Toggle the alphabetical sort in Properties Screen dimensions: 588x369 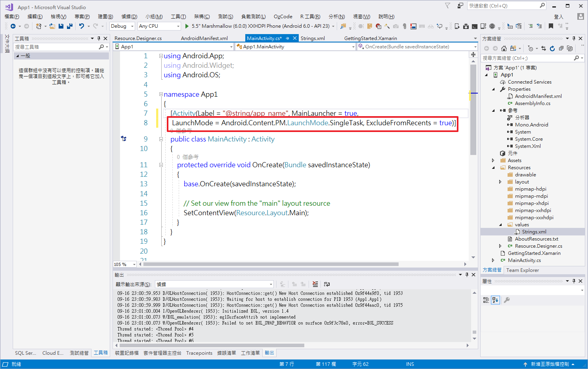pyautogui.click(x=495, y=300)
